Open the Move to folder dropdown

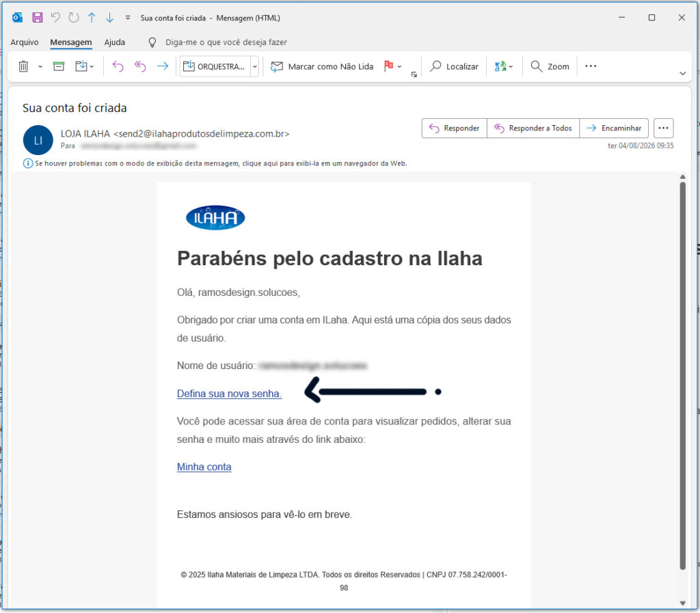pos(84,66)
